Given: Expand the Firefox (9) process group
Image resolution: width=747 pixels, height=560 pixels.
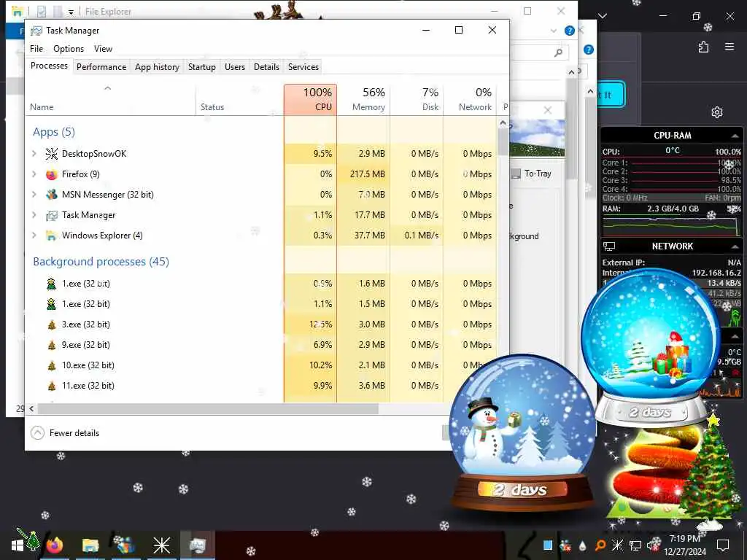Looking at the screenshot, I should [x=34, y=174].
